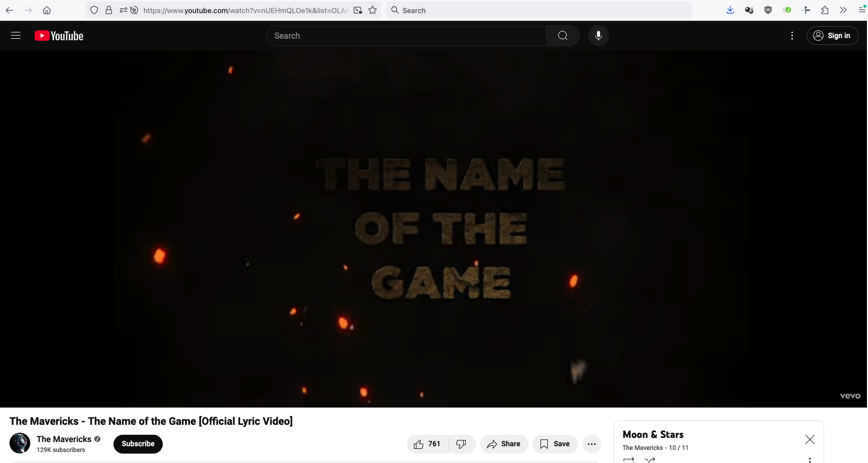The image size is (868, 463).
Task: Click the browser Search box
Action: pos(539,10)
